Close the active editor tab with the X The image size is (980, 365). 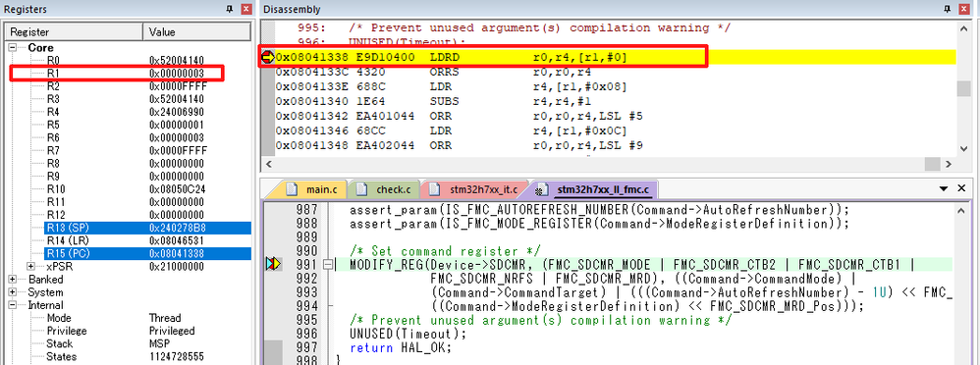click(962, 188)
